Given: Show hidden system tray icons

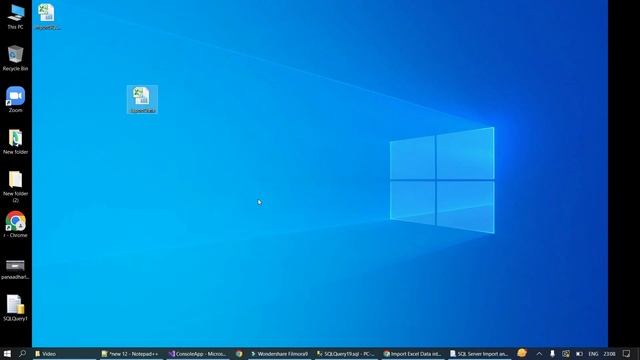Looking at the screenshot, I should [539, 354].
